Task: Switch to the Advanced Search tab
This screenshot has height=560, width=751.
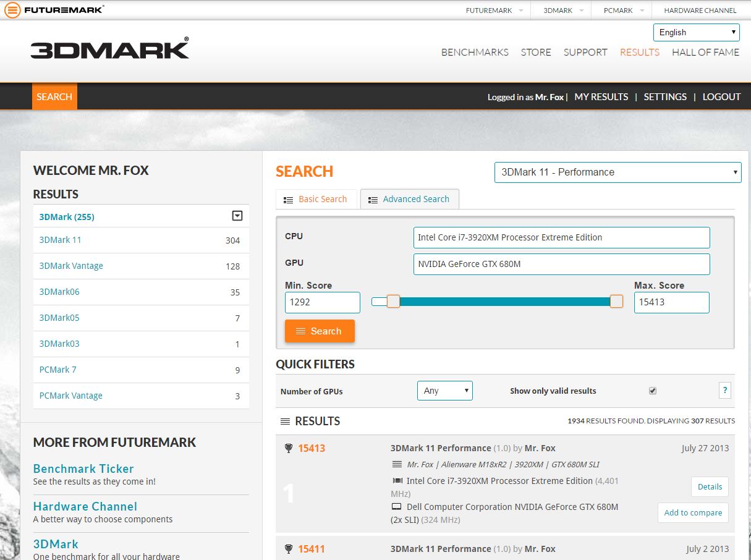Action: [410, 199]
